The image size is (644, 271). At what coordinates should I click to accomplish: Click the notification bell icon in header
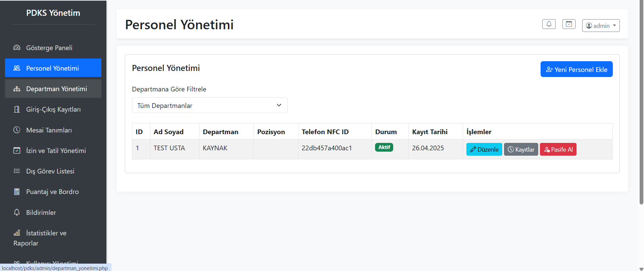(x=549, y=24)
